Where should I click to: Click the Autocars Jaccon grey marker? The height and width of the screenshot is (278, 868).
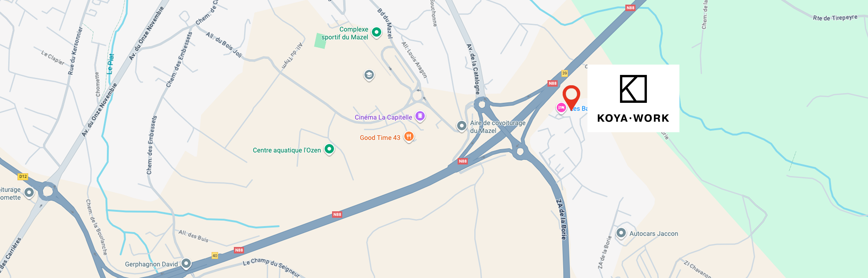point(621,233)
